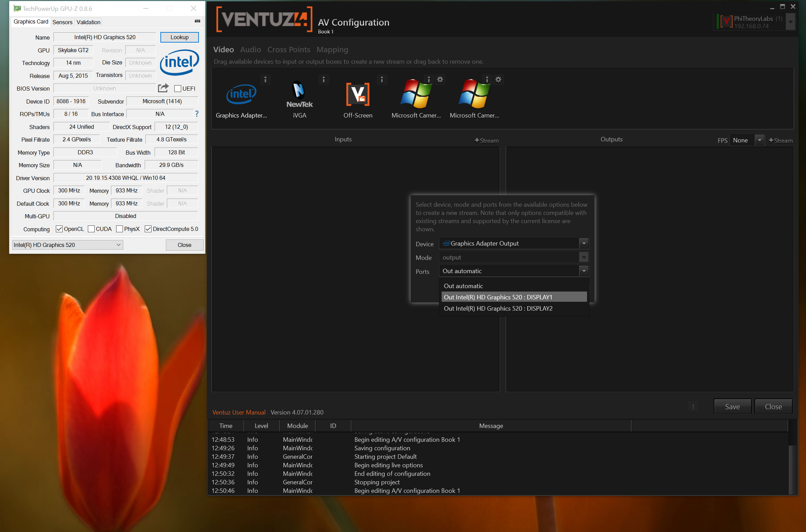
Task: Click the NewTek iVGA device icon
Action: pyautogui.click(x=299, y=95)
